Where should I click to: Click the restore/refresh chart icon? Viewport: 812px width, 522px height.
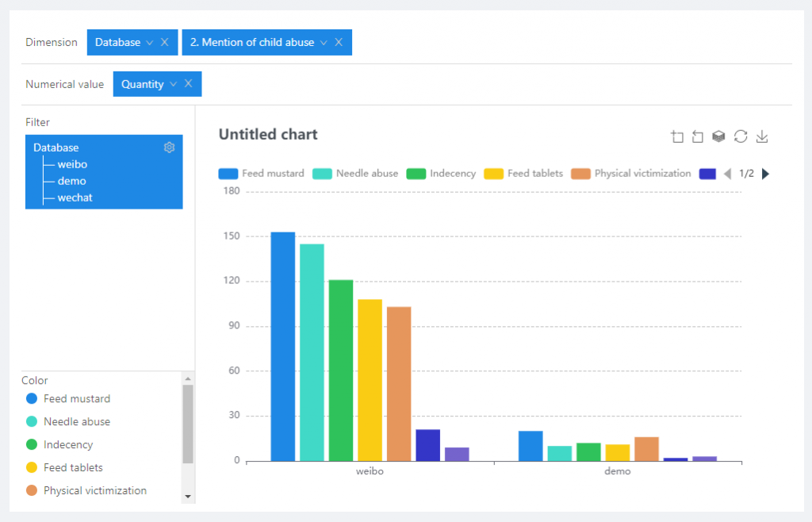click(x=741, y=136)
